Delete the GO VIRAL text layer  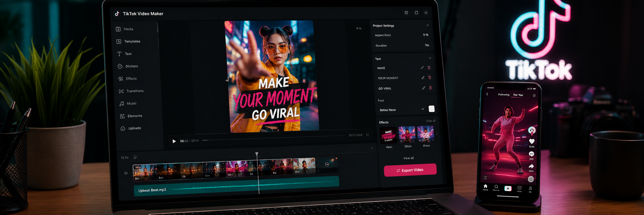click(430, 88)
